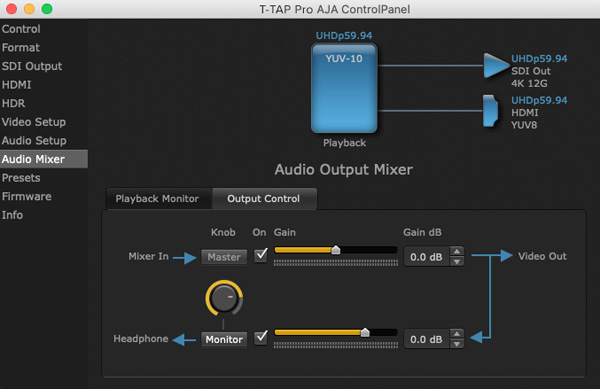Zoom window with green button
Image resolution: width=600 pixels, height=389 pixels.
tap(47, 9)
